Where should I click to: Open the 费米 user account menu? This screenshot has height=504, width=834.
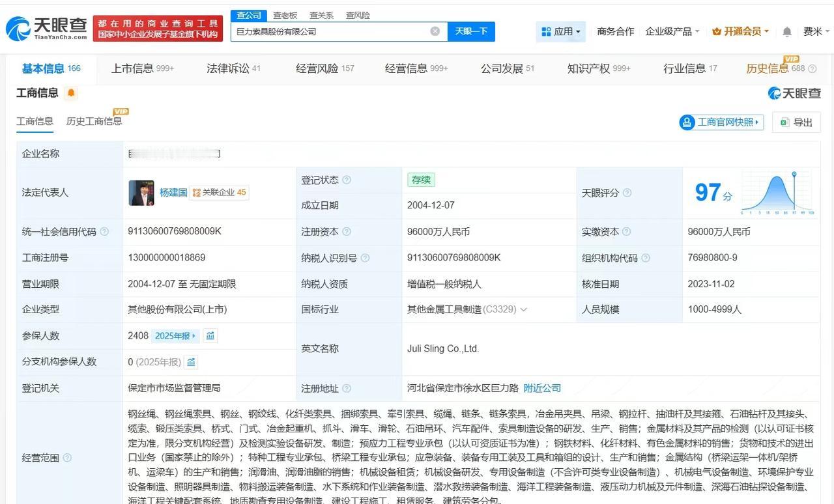tap(816, 31)
